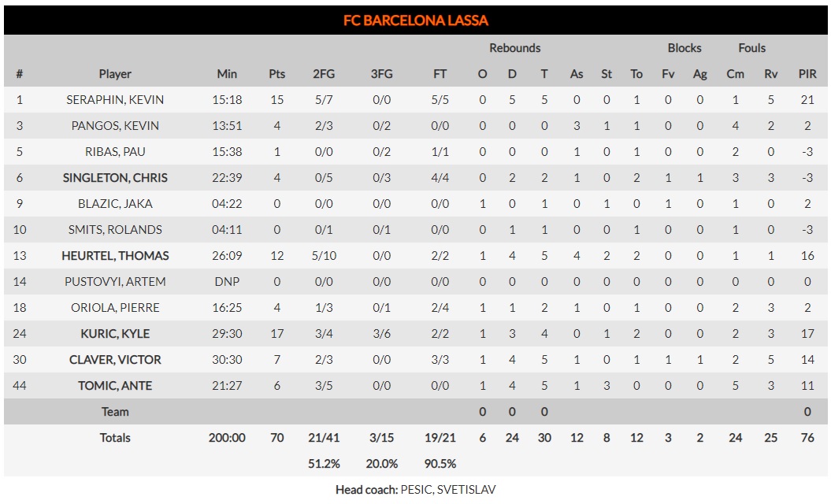Open KURIC, KYLE player link
831x504 pixels.
pyautogui.click(x=115, y=333)
